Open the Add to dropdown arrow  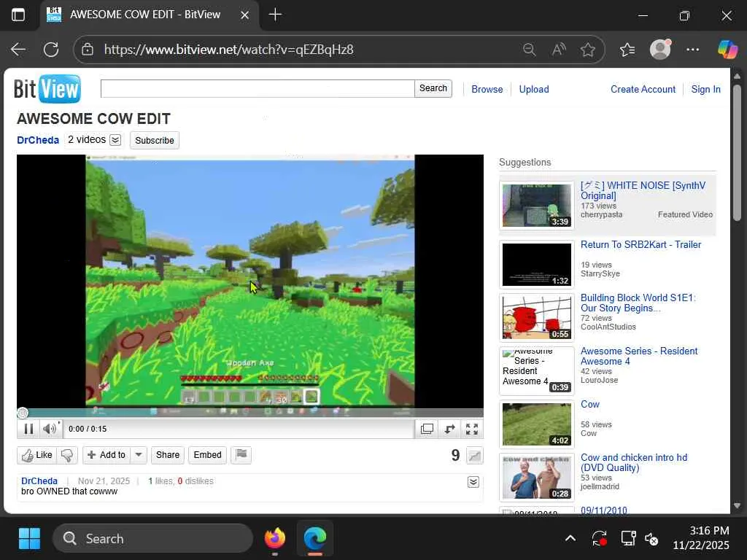coord(139,455)
